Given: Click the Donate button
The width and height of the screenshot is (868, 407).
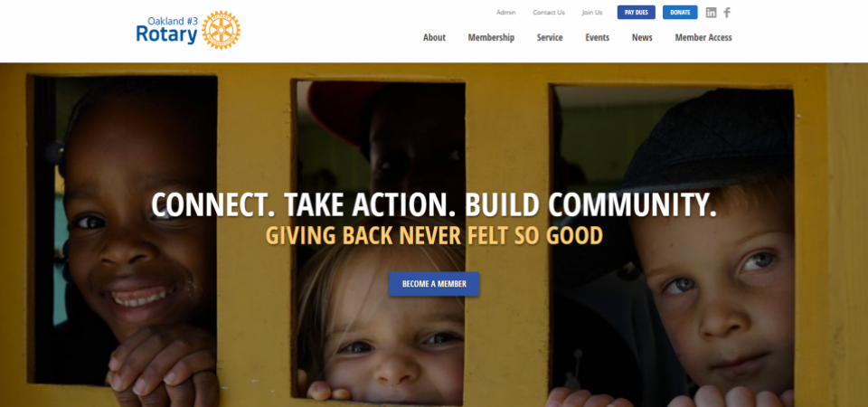Looking at the screenshot, I should point(680,12).
